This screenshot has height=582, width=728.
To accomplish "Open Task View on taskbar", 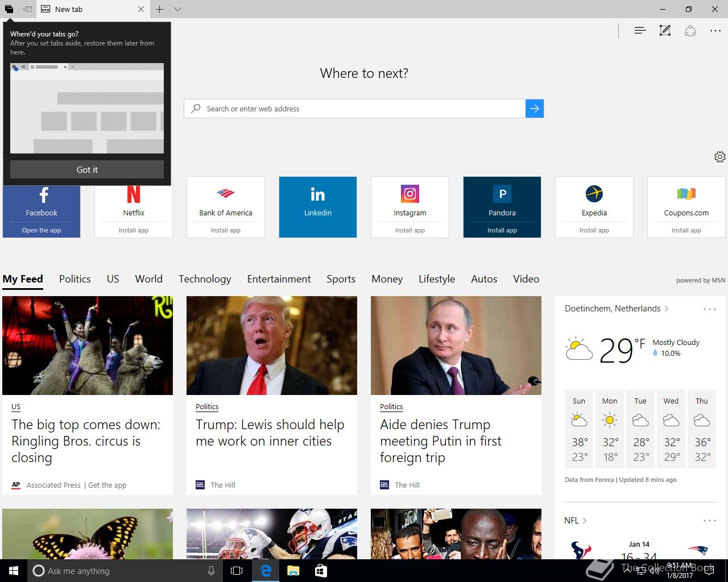I will (x=237, y=571).
